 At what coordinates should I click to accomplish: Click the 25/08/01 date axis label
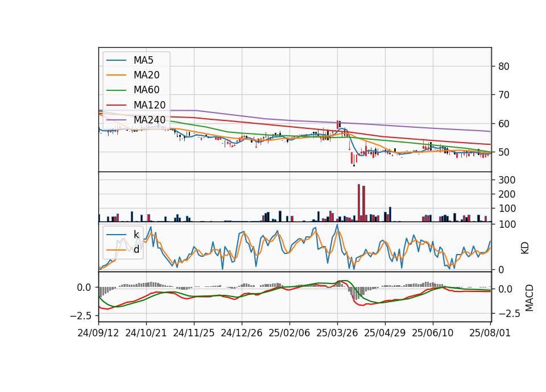(490, 333)
